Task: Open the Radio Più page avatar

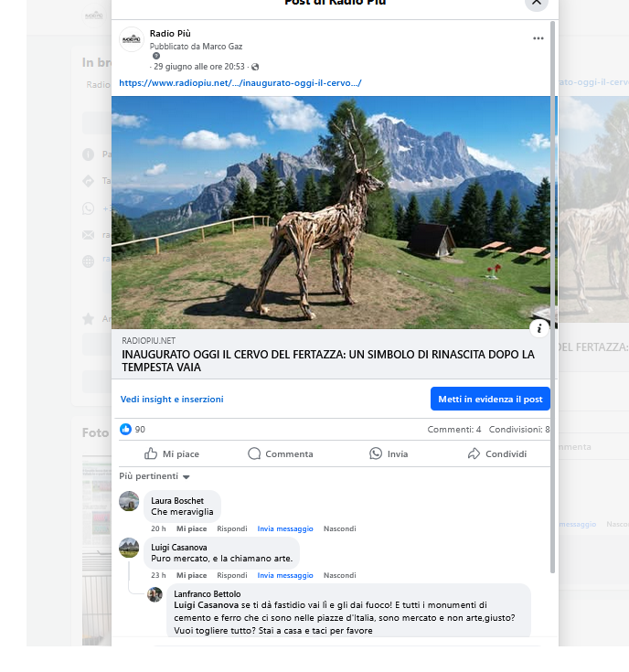Action: pos(132,39)
